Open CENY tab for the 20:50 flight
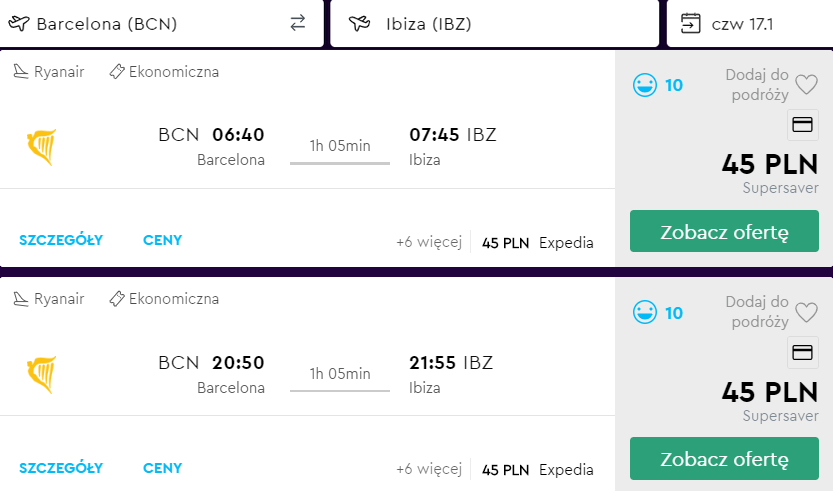The width and height of the screenshot is (833, 491). click(x=162, y=467)
